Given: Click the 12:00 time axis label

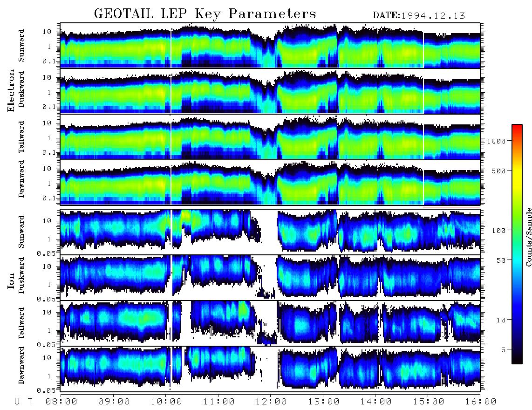Looking at the screenshot, I should tap(272, 402).
